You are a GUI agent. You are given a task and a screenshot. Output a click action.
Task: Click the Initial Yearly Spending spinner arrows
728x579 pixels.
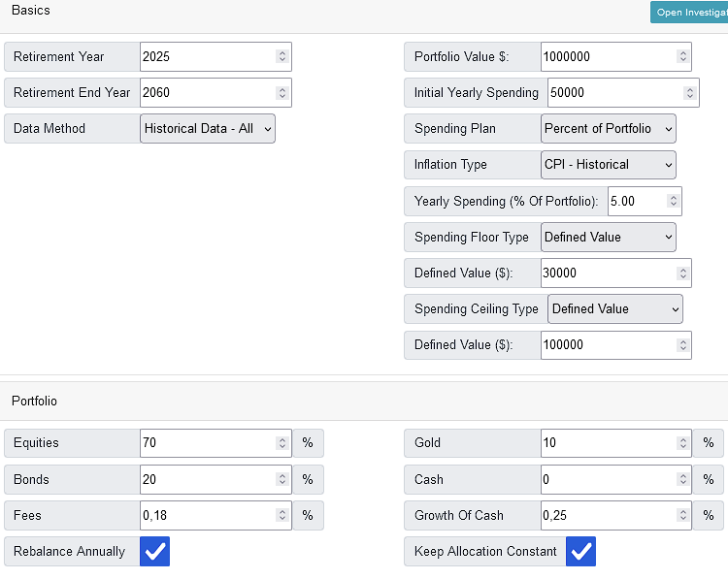(689, 93)
